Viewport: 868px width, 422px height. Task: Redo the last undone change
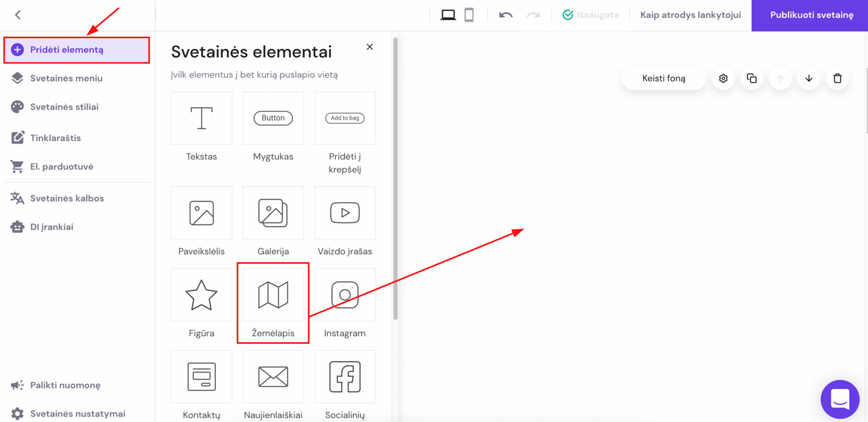click(x=533, y=15)
